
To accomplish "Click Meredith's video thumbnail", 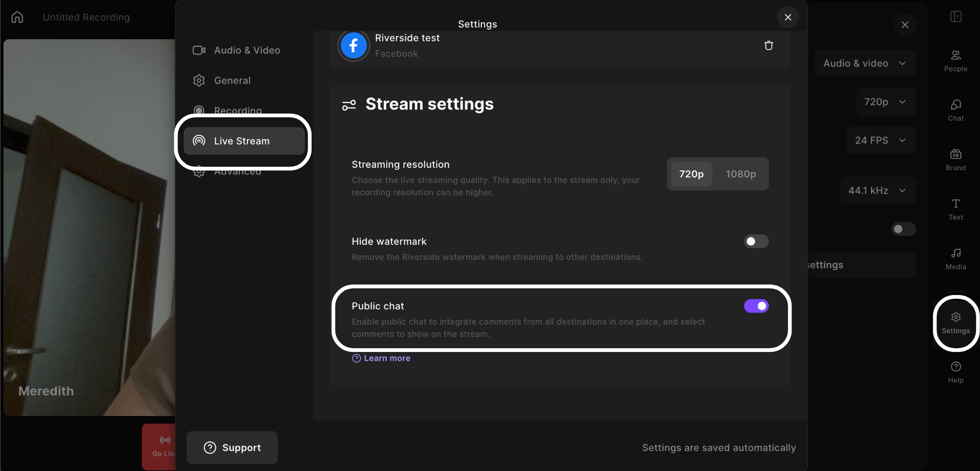I will click(89, 227).
